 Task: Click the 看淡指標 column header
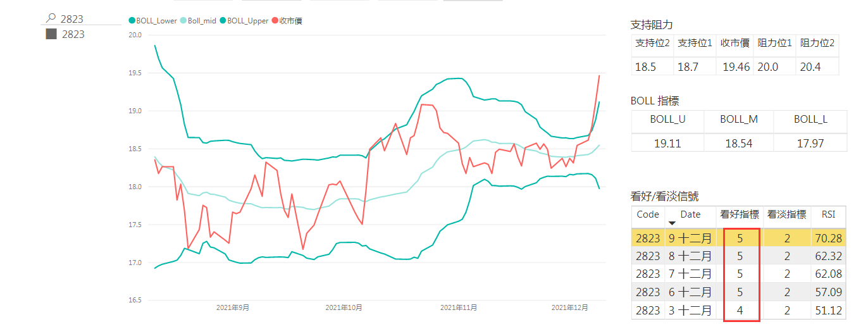786,214
